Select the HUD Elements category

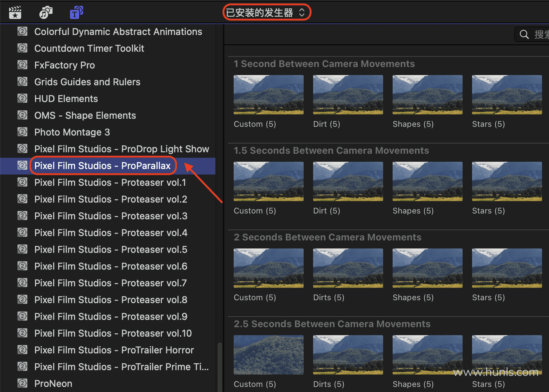click(x=108, y=99)
